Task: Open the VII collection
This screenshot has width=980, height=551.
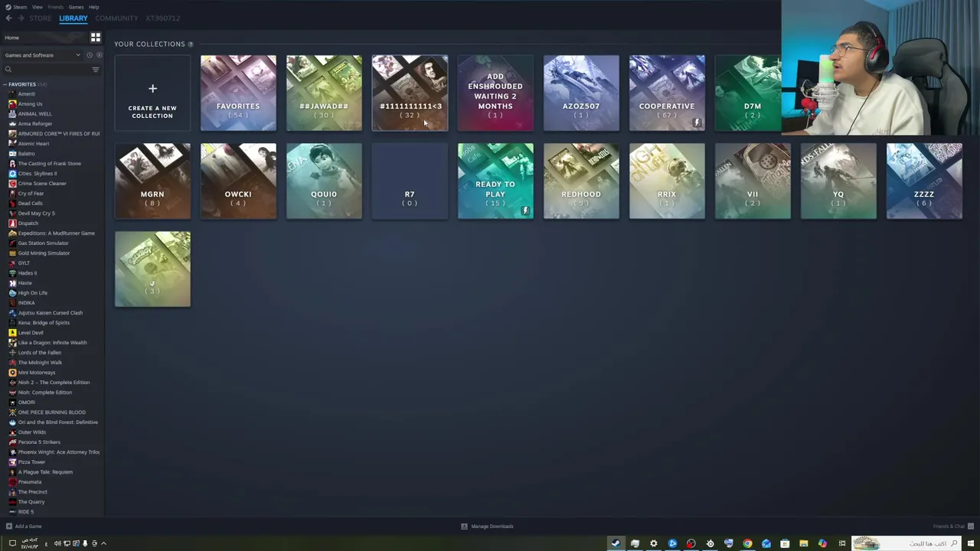Action: pos(753,181)
